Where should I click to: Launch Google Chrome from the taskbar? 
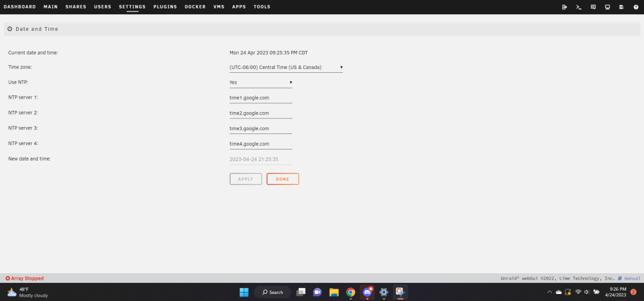[350, 293]
